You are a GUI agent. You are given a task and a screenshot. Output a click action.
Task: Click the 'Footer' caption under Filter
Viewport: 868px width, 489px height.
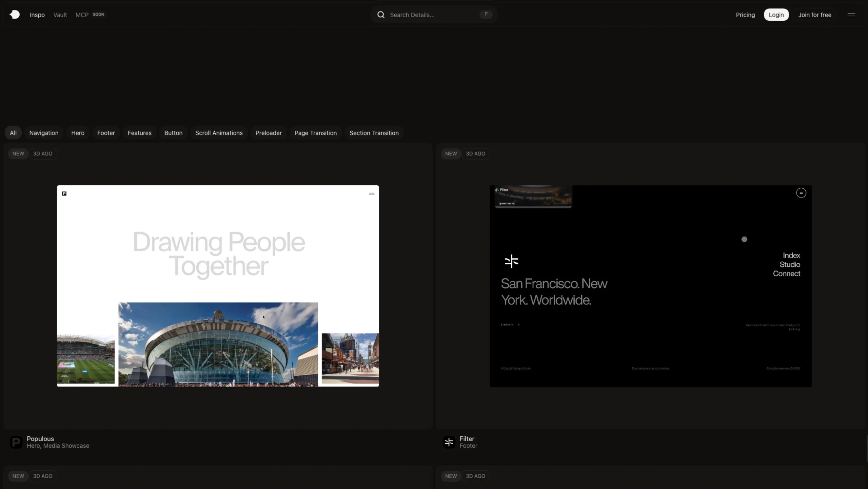click(468, 446)
